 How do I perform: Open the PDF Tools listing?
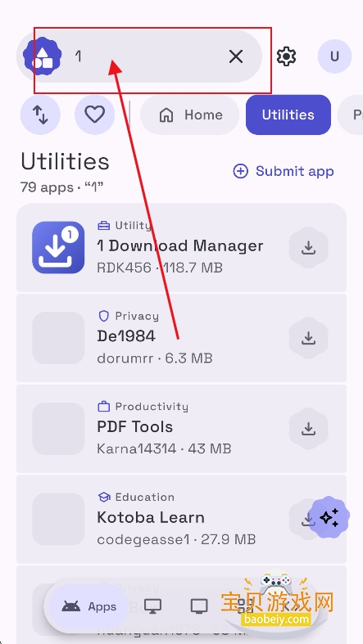[181, 428]
